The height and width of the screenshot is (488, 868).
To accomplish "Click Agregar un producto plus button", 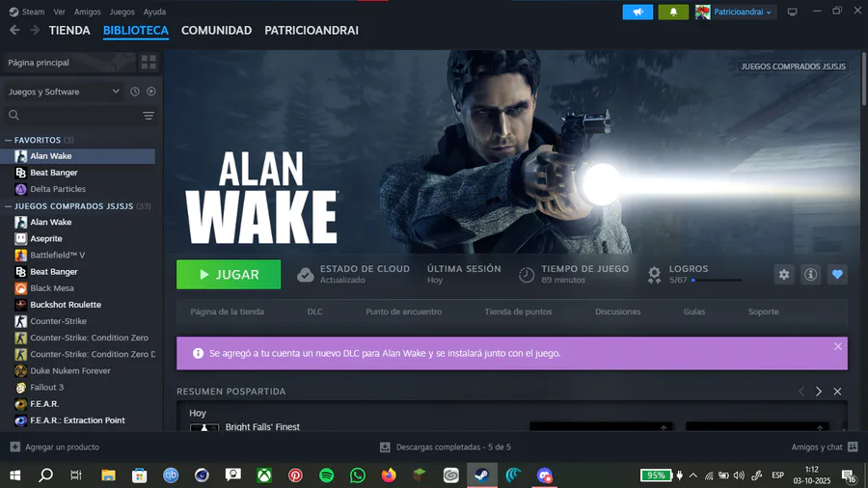I will 54,447.
